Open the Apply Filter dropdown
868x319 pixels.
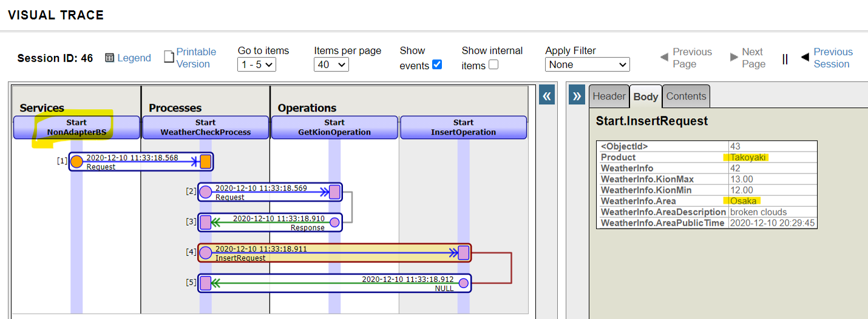[x=588, y=64]
